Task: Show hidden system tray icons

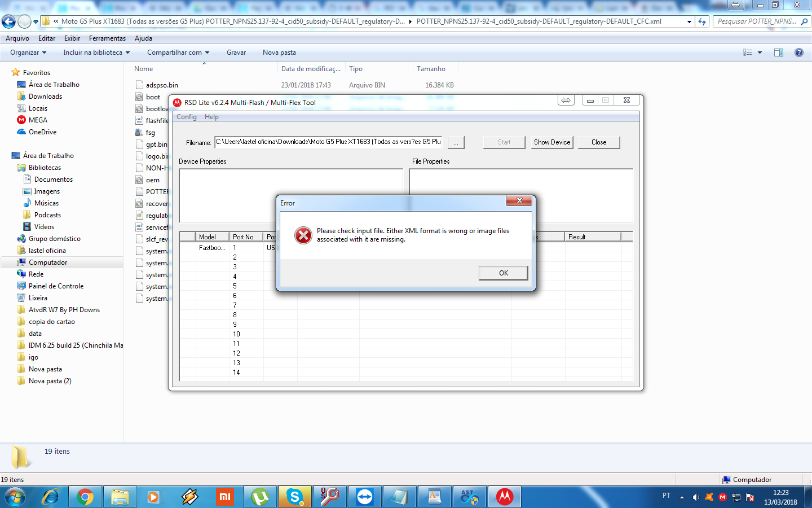Action: pyautogui.click(x=682, y=497)
